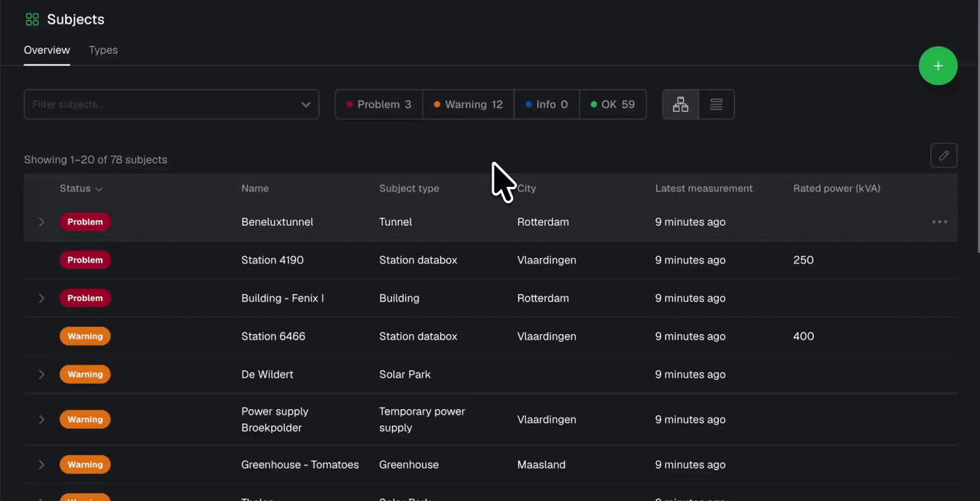Click De Wildert's Solar Park type cell
The width and height of the screenshot is (980, 501).
[x=405, y=375]
